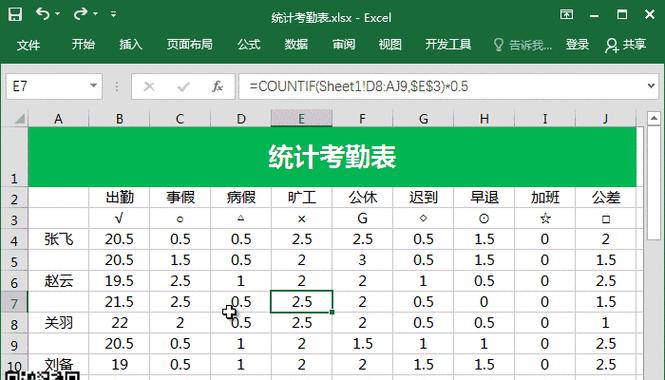Open the undo history dropdown arrow
Image resolution: width=665 pixels, height=380 pixels.
(57, 14)
